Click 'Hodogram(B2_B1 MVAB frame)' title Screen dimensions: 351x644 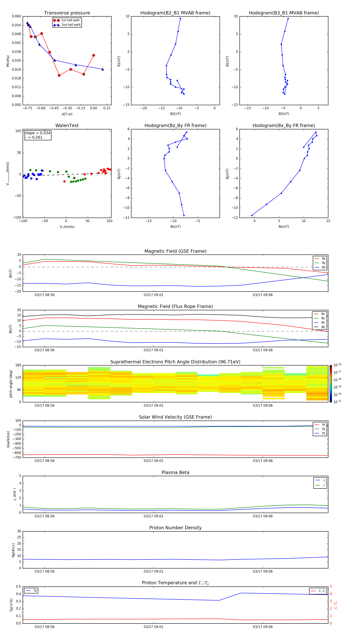click(x=175, y=13)
